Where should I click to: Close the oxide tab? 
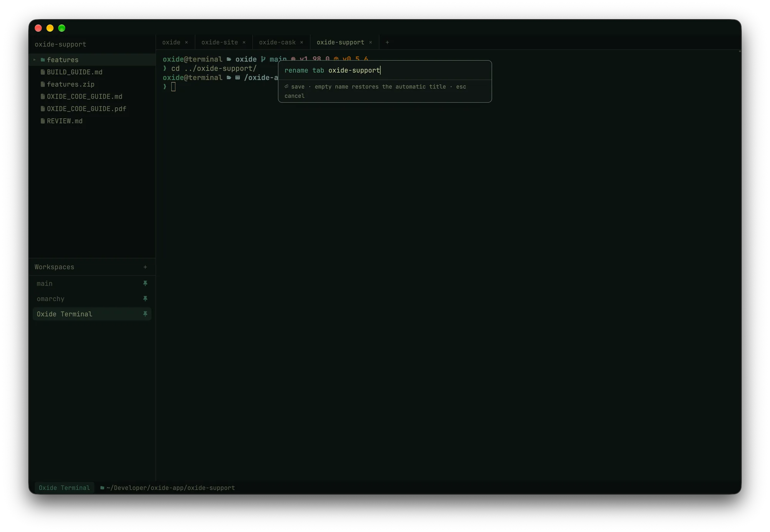186,42
